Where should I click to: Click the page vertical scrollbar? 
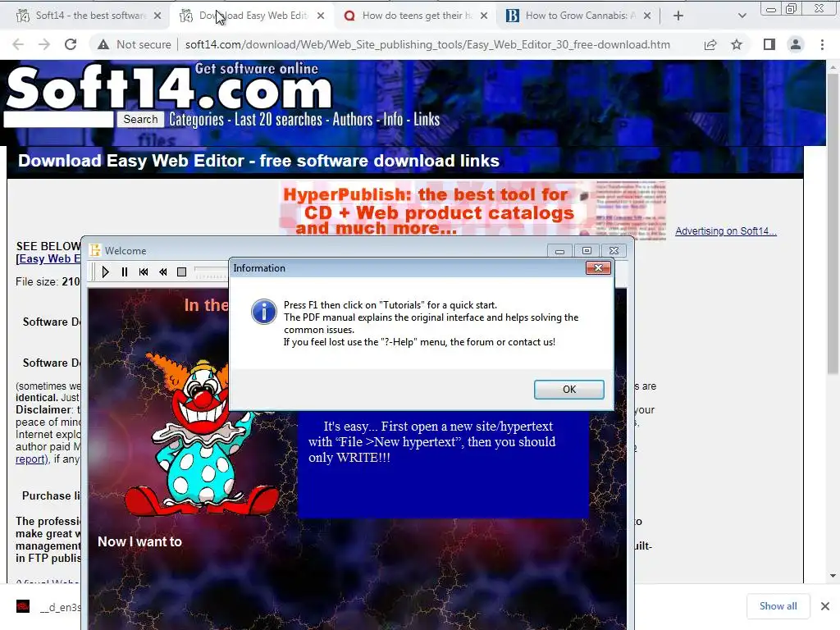833,222
